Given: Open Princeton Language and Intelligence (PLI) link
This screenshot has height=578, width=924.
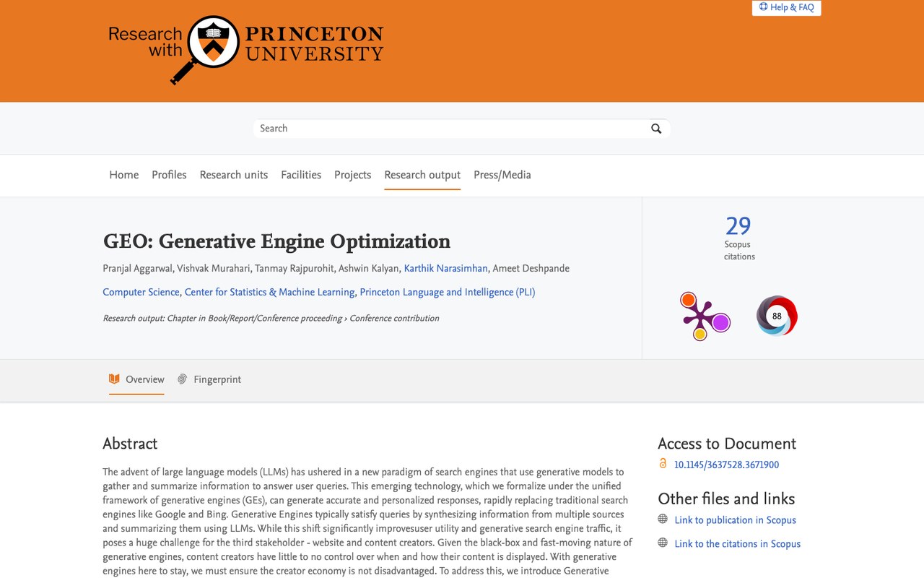Looking at the screenshot, I should coord(448,293).
